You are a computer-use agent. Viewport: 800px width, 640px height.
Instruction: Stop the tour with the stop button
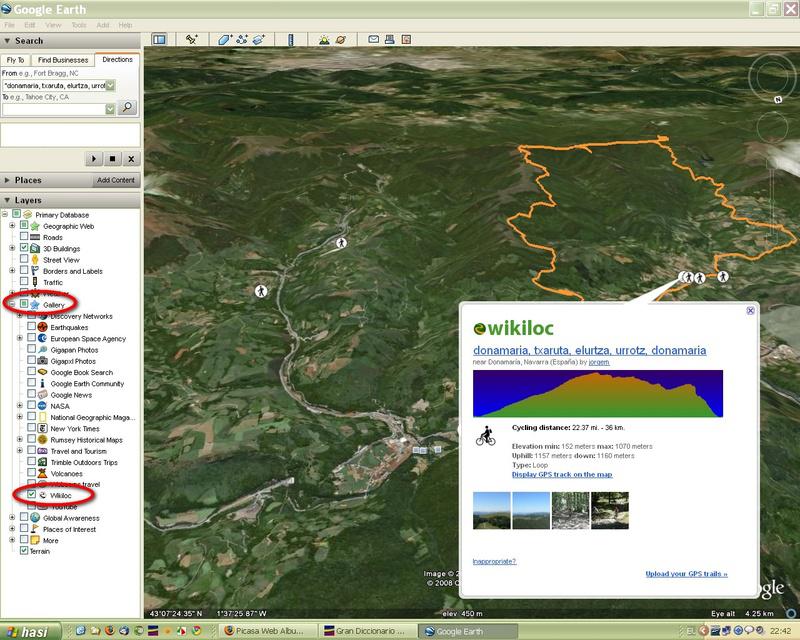pos(112,159)
